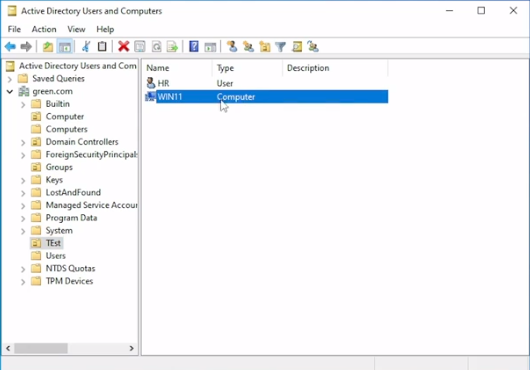Click the Find objects icon
This screenshot has height=370, width=530.
297,46
